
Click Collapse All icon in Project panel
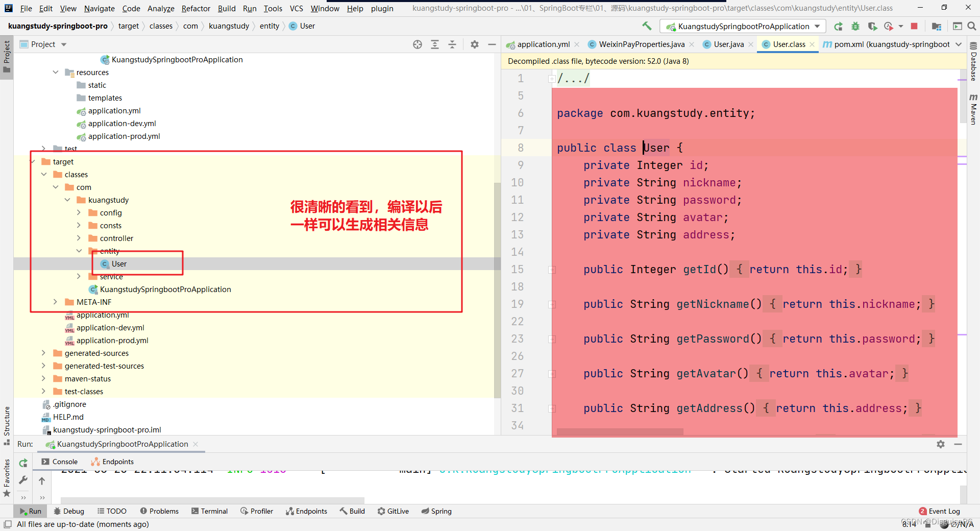(x=452, y=44)
